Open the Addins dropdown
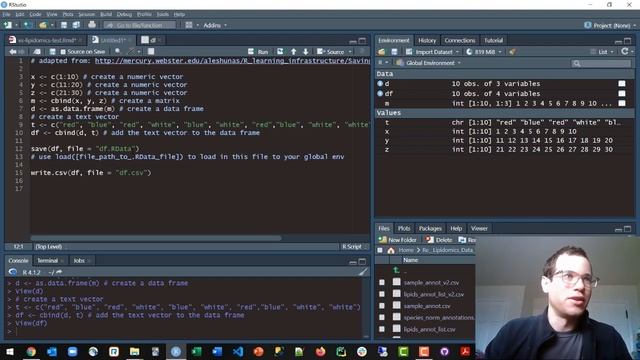 click(215, 25)
